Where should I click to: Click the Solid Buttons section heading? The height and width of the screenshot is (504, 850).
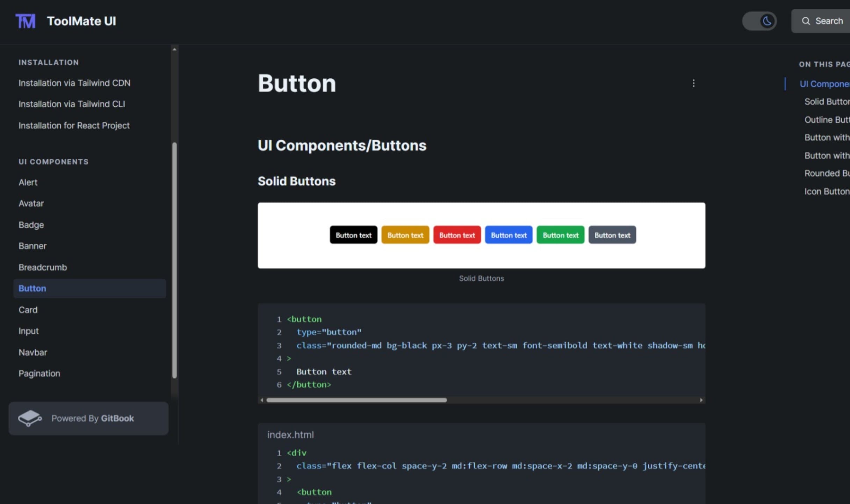coord(296,181)
